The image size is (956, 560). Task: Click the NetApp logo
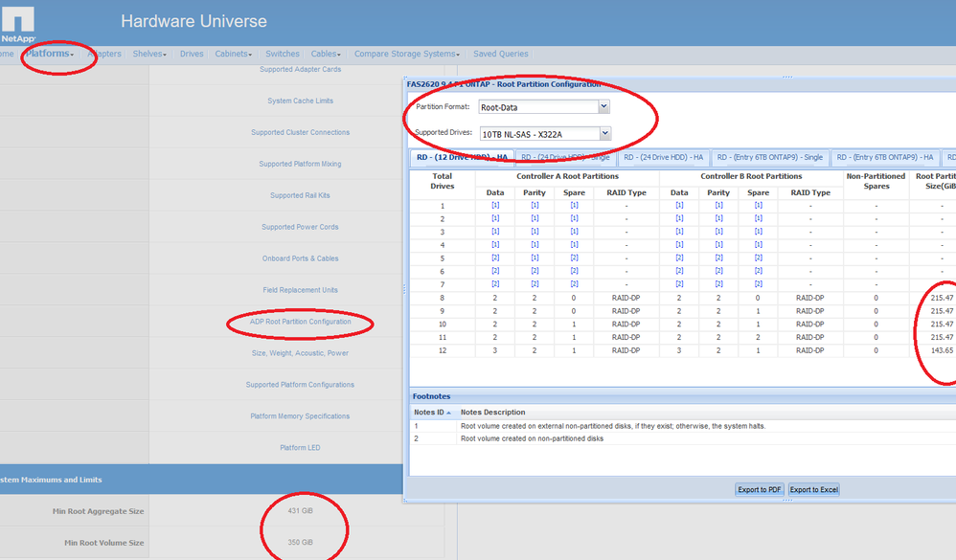tap(18, 23)
